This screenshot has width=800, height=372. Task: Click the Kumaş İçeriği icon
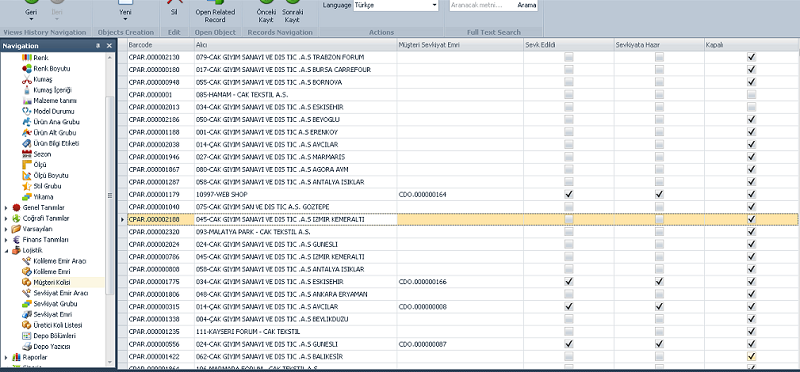[x=27, y=90]
